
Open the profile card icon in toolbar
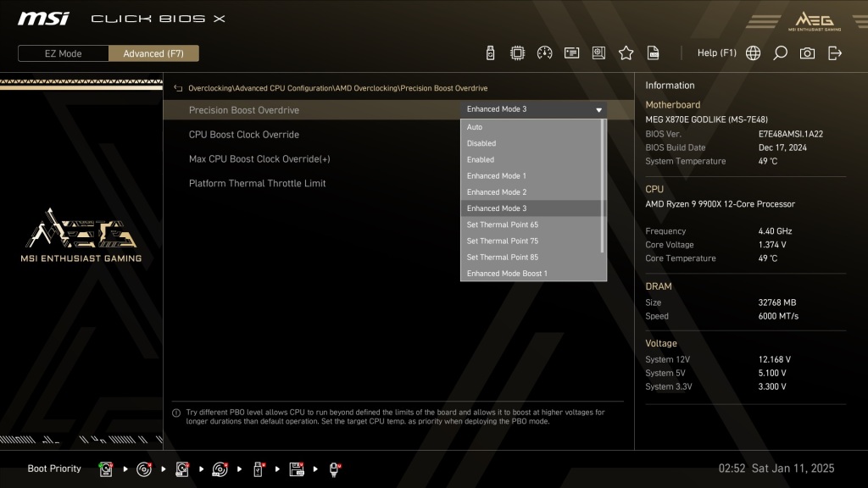tap(571, 53)
